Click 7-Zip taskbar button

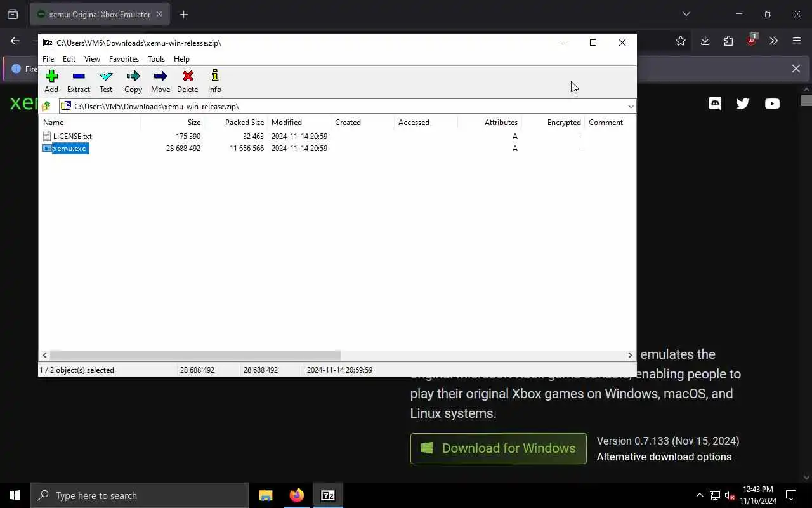click(327, 495)
